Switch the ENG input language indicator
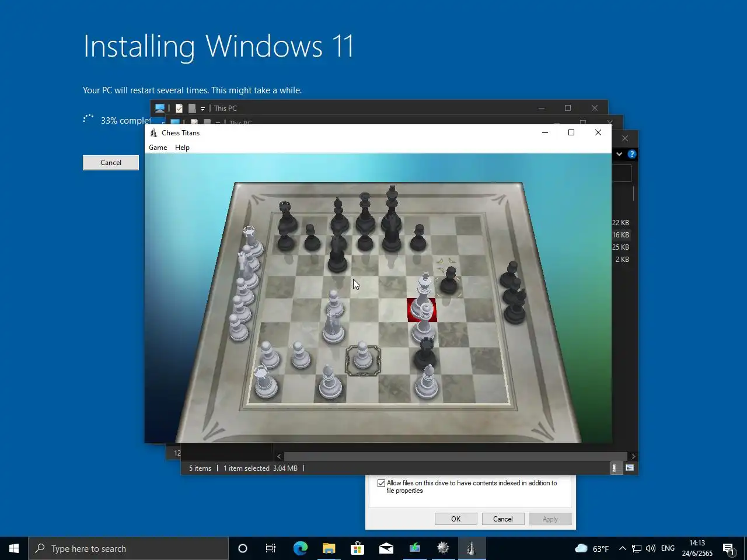This screenshot has height=560, width=747. tap(668, 548)
